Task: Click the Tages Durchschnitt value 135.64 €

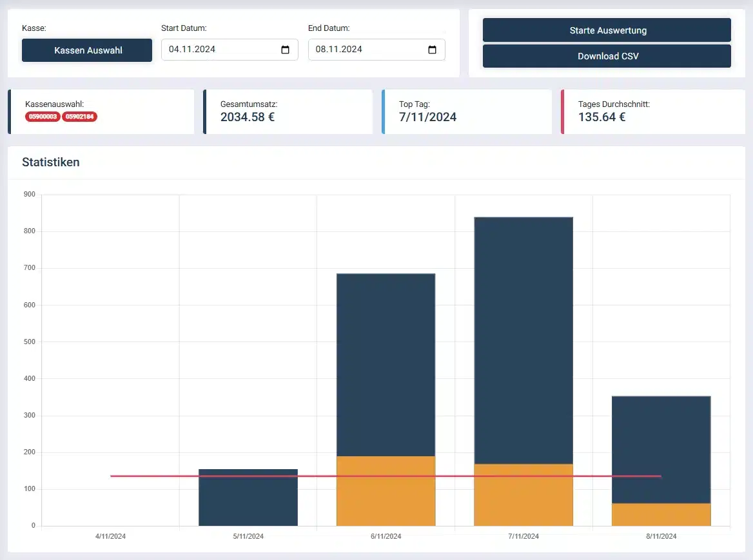Action: (601, 117)
